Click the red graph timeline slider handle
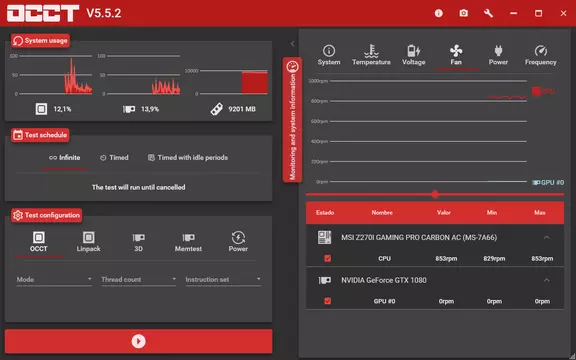Image resolution: width=576 pixels, height=360 pixels. 435,194
